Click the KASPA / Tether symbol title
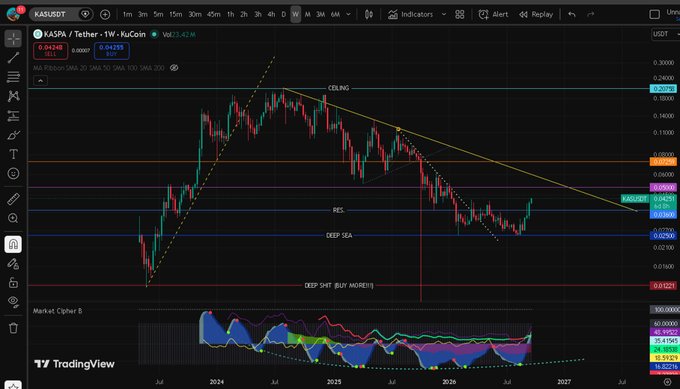This screenshot has width=680, height=389. pos(95,34)
